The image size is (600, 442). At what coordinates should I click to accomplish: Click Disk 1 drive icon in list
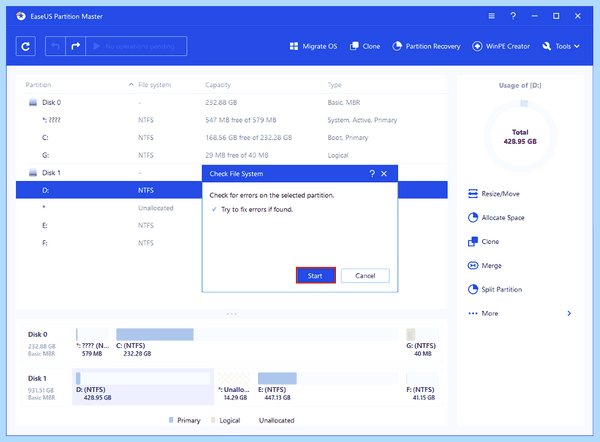[x=33, y=173]
